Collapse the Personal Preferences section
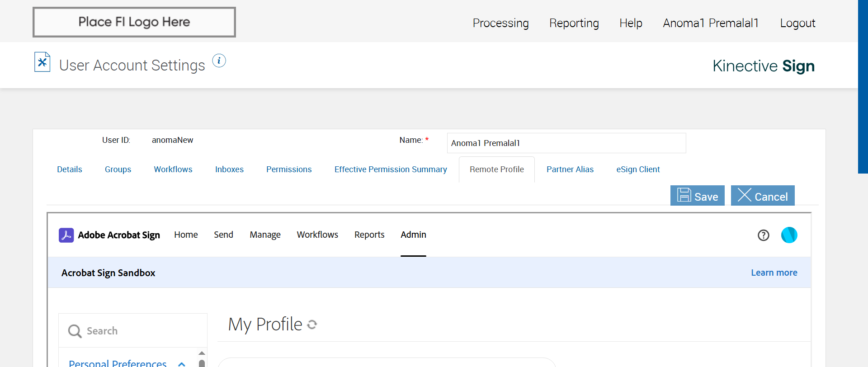 click(182, 364)
